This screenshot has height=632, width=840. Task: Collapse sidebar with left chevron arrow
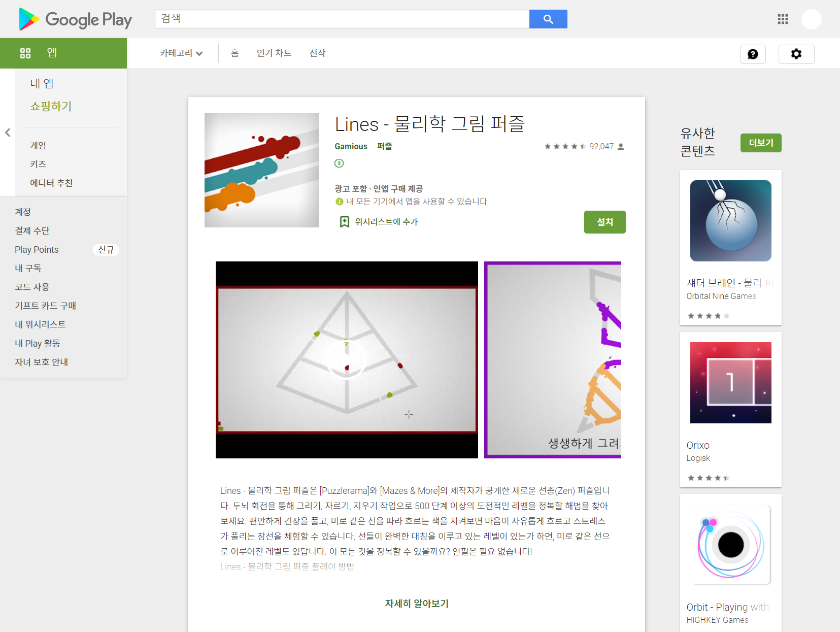coord(8,132)
